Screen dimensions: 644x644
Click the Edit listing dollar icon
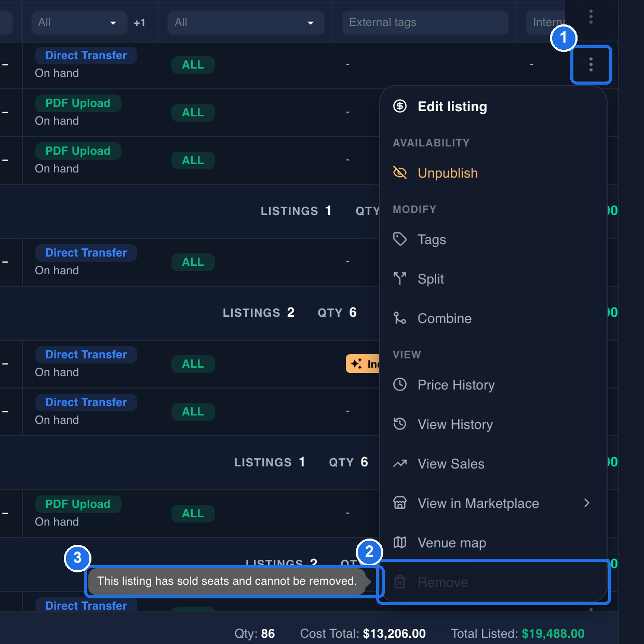click(400, 106)
